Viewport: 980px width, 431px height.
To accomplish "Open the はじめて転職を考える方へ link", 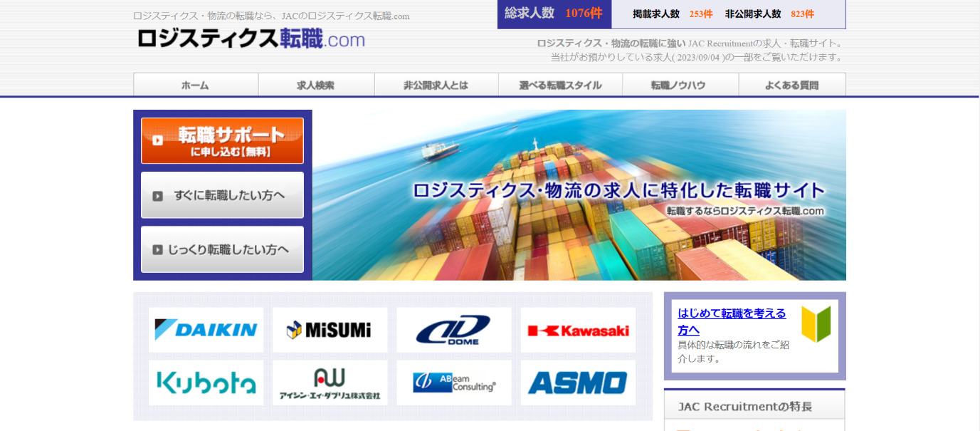I will pos(732,321).
